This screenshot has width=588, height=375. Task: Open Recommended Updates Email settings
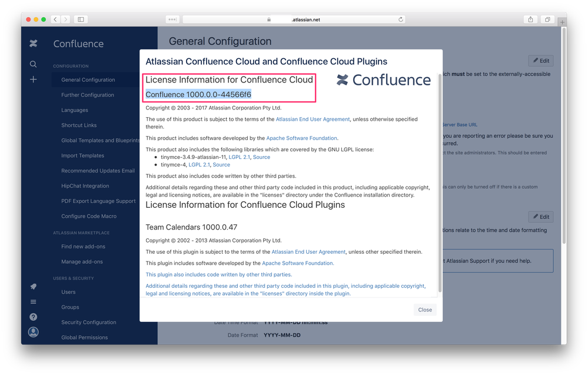pos(98,171)
